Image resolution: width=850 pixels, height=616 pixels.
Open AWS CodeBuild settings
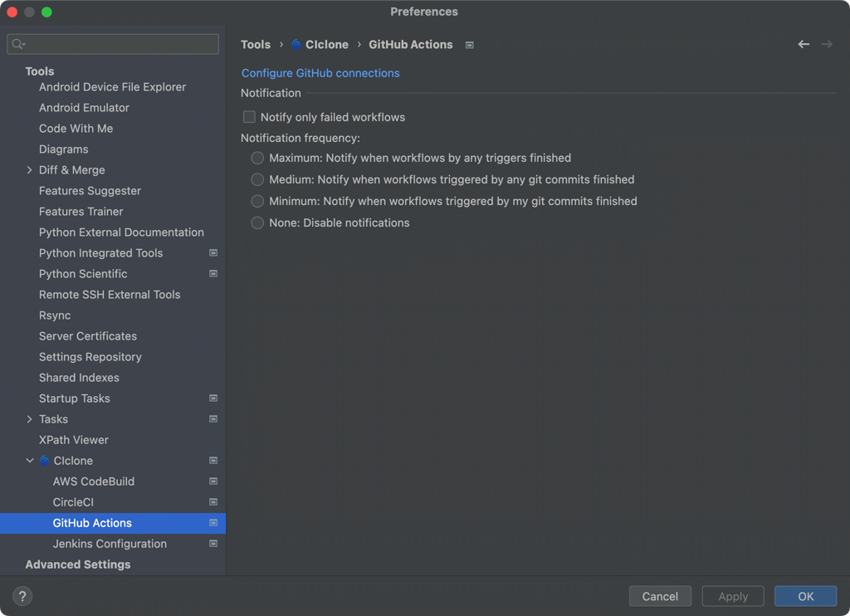[x=94, y=481]
